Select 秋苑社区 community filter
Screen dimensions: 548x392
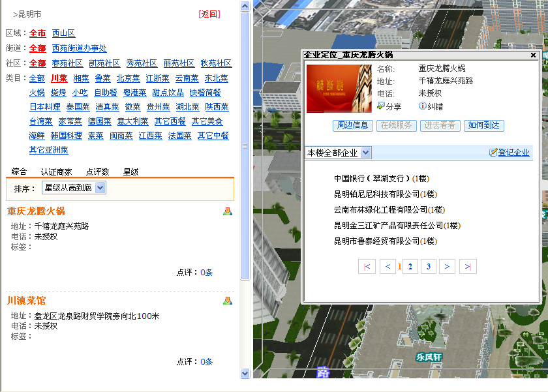click(x=216, y=63)
